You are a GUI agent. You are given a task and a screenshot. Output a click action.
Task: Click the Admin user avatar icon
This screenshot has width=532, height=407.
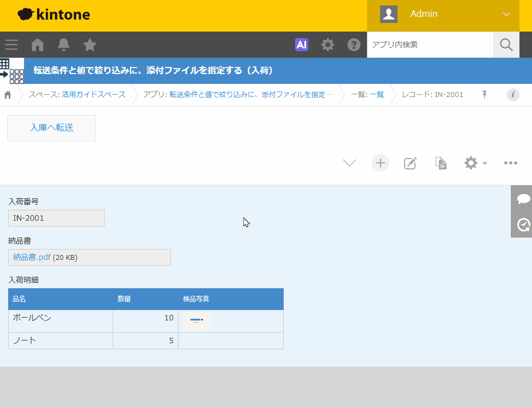click(388, 14)
